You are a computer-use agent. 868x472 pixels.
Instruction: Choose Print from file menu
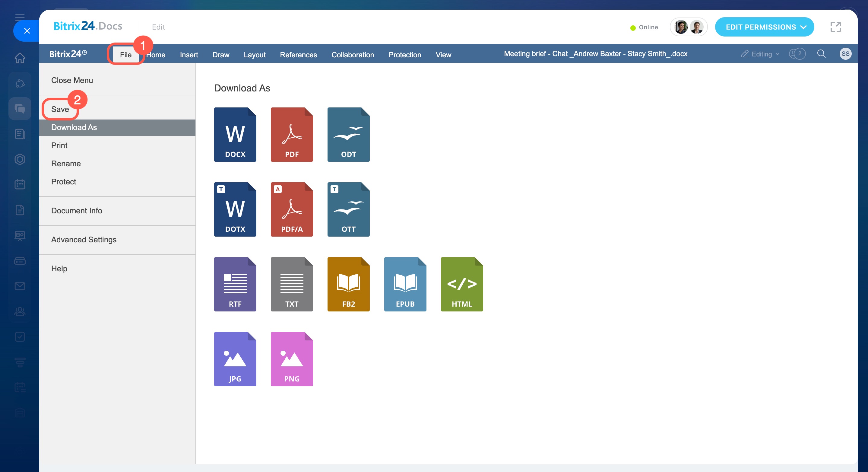coord(117,145)
